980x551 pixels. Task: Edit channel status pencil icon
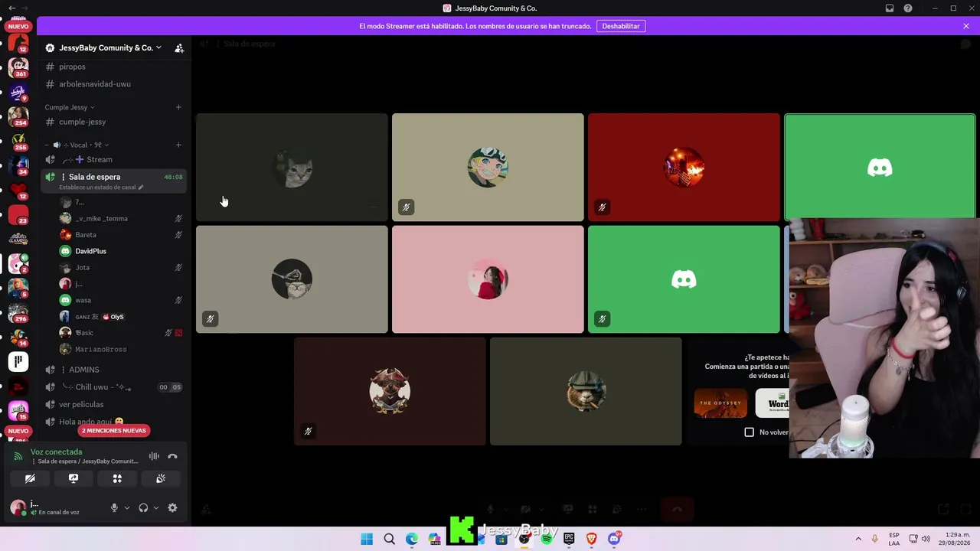[141, 187]
